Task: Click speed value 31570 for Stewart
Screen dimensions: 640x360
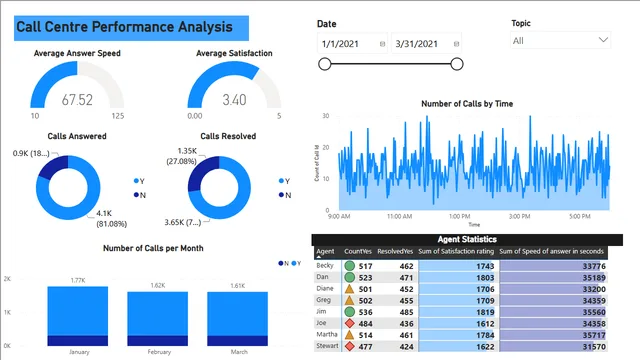Action: point(594,347)
